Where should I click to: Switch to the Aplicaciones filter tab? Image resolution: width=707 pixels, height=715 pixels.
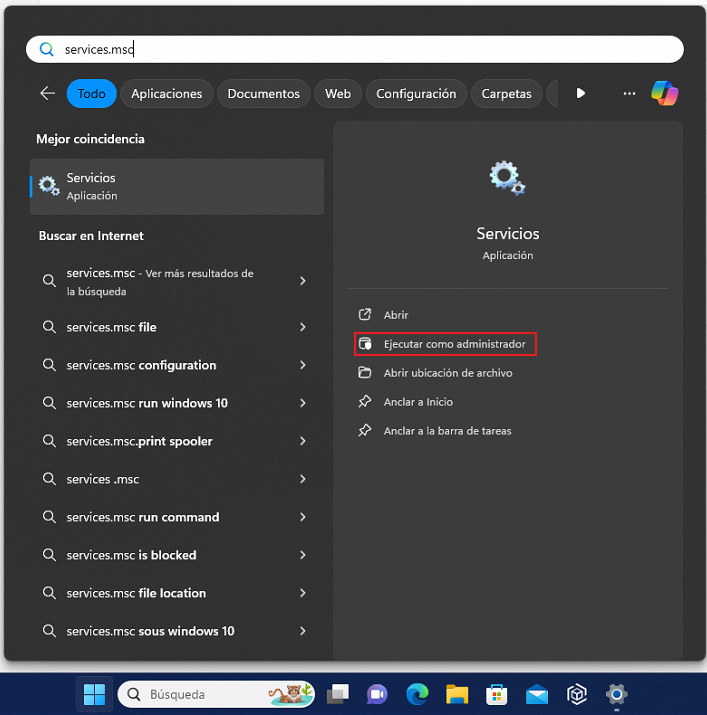tap(166, 93)
